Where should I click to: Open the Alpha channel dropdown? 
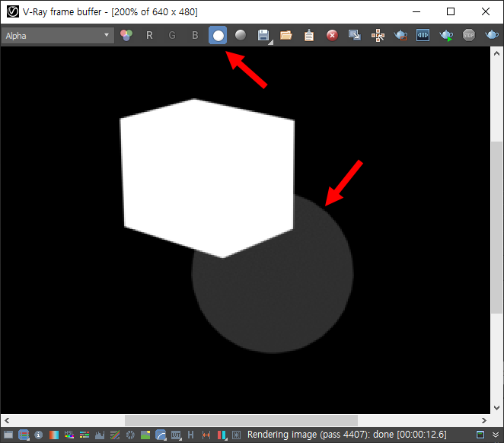point(58,35)
